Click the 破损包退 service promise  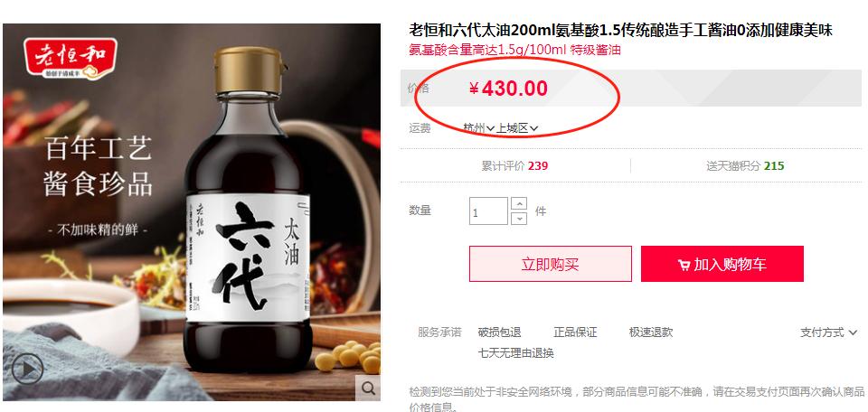pyautogui.click(x=499, y=332)
